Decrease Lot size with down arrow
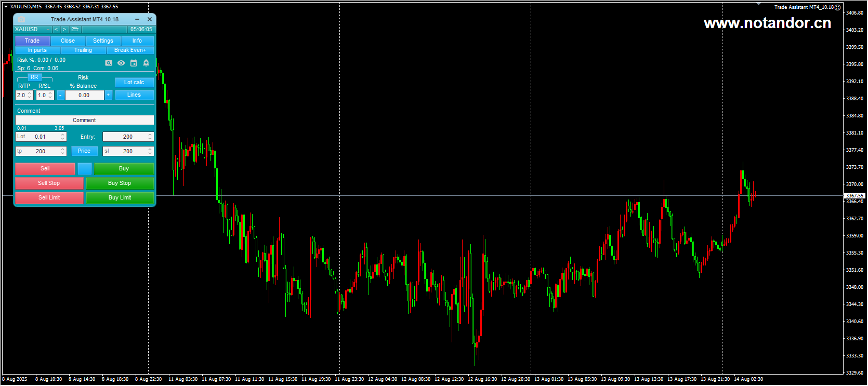 [63, 139]
